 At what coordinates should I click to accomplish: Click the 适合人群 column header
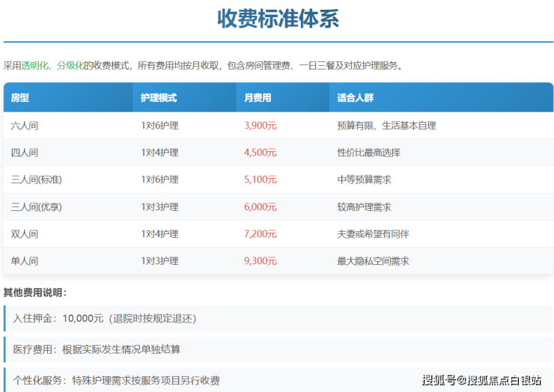355,98
